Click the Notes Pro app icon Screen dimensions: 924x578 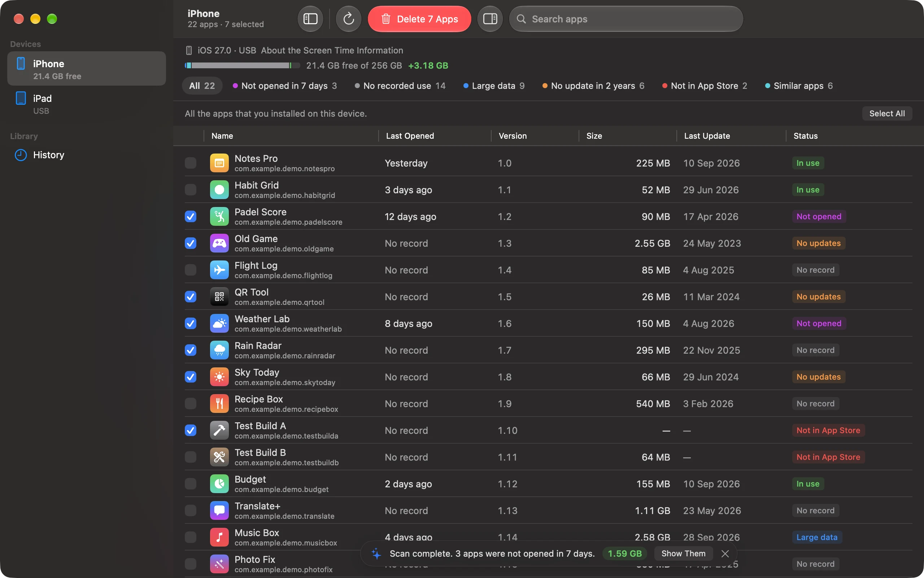tap(219, 163)
